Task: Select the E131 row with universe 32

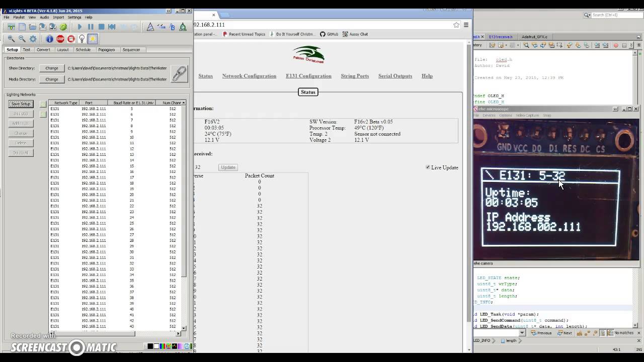Action: pyautogui.click(x=116, y=263)
